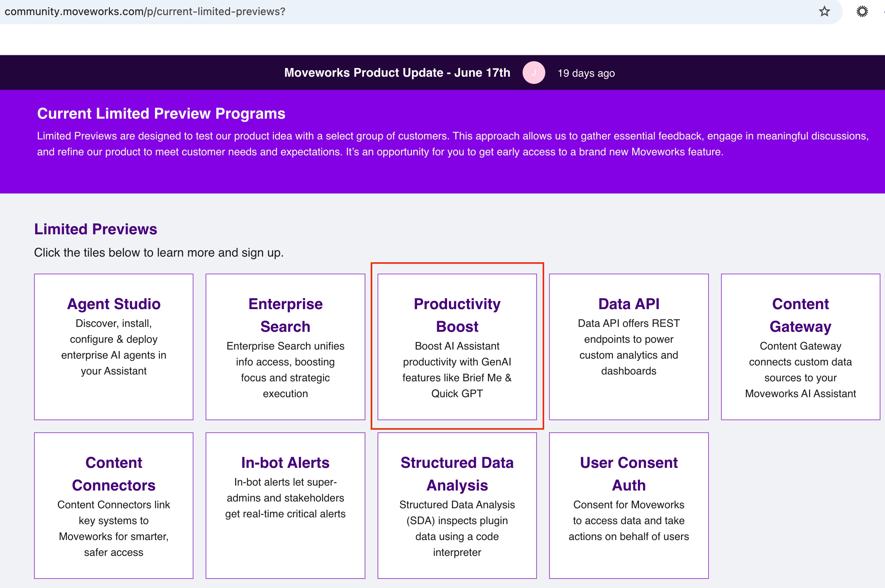
Task: Click the Limited Previews section heading
Action: pyautogui.click(x=96, y=229)
